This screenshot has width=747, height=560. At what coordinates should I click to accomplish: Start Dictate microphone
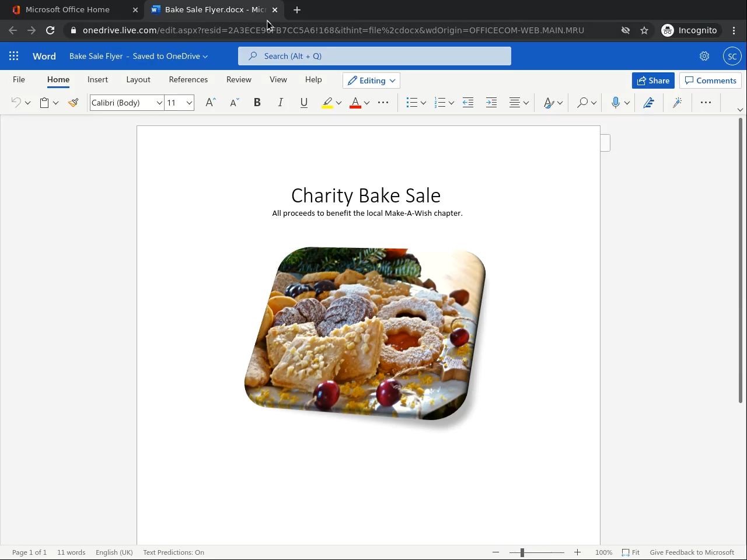pos(616,103)
